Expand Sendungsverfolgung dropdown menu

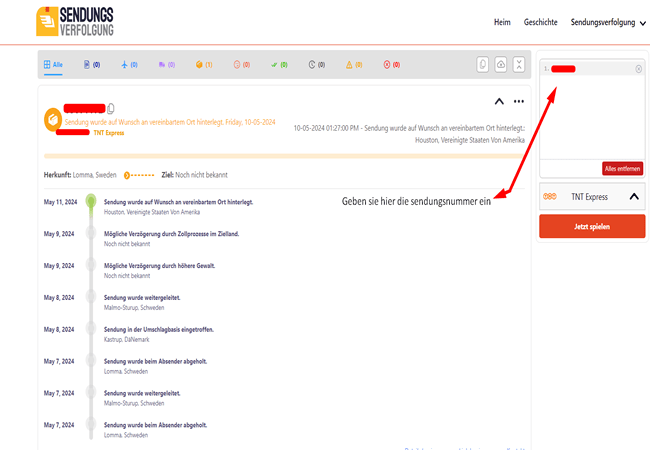pos(608,22)
